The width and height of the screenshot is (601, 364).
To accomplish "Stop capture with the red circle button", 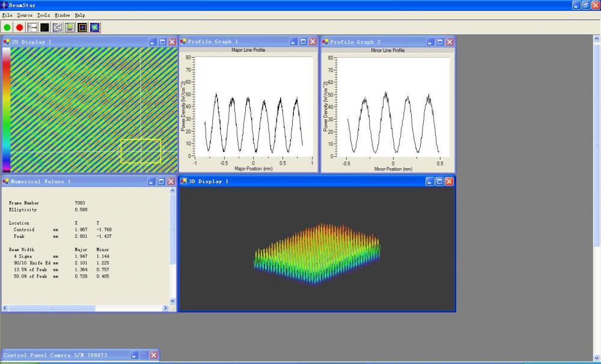I will (x=20, y=27).
